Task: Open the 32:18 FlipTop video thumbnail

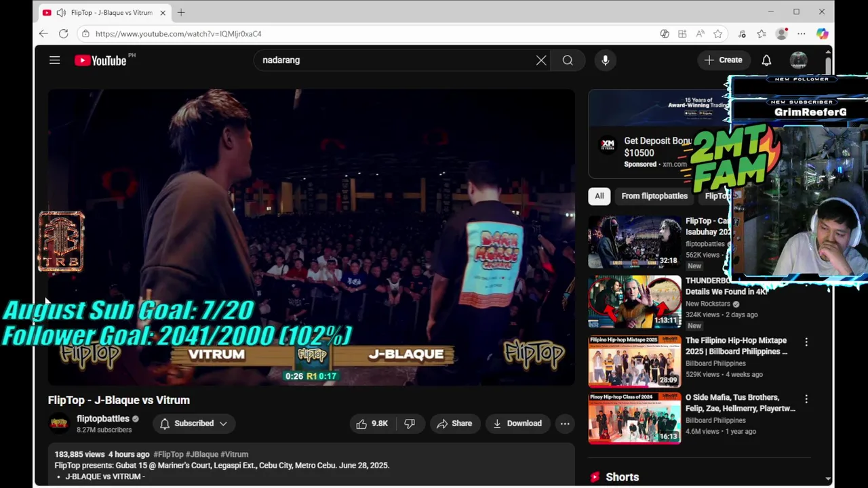Action: tap(635, 242)
